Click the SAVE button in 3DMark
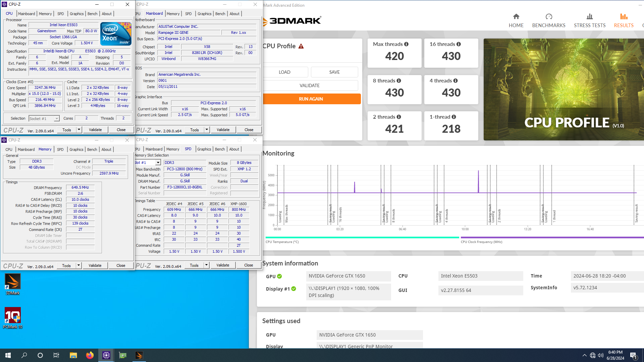 (x=334, y=72)
